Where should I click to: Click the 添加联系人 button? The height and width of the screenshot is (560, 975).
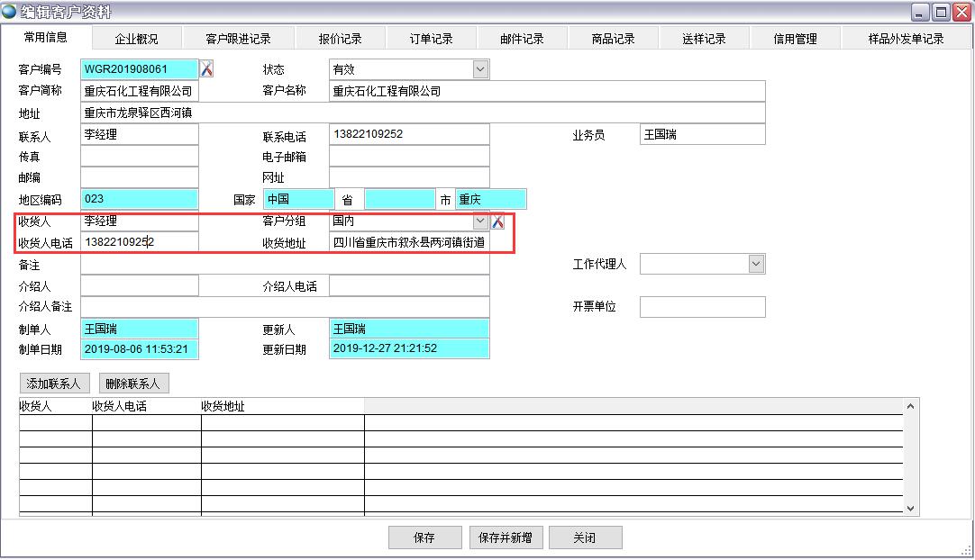tap(54, 384)
